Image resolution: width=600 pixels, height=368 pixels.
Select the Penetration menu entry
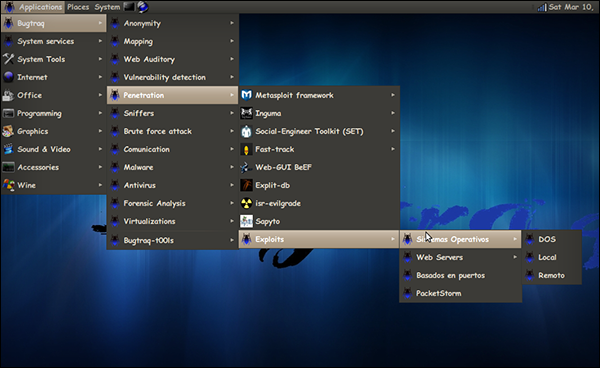click(173, 95)
